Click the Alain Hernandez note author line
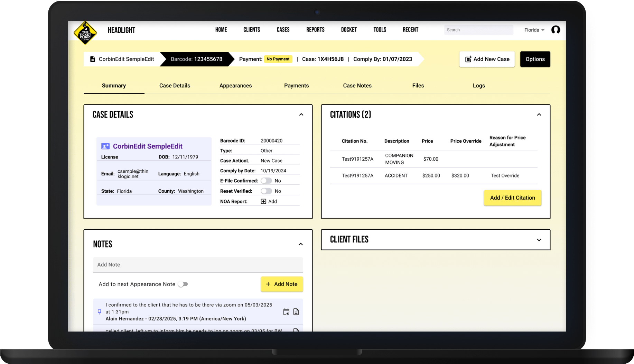 tap(176, 319)
